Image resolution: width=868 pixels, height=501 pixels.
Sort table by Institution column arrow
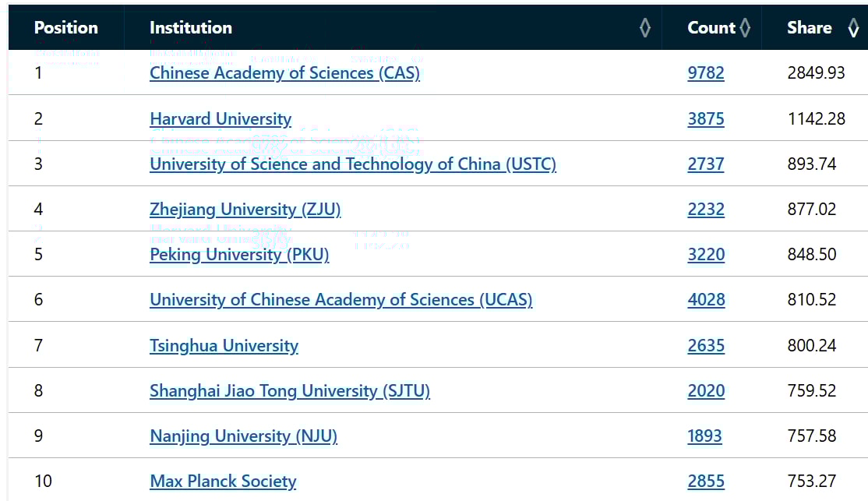(645, 28)
